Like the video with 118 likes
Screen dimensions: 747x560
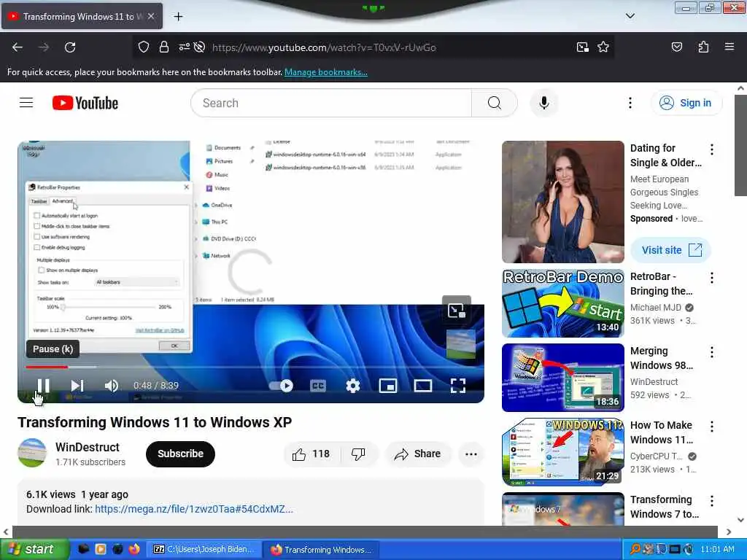coord(311,454)
